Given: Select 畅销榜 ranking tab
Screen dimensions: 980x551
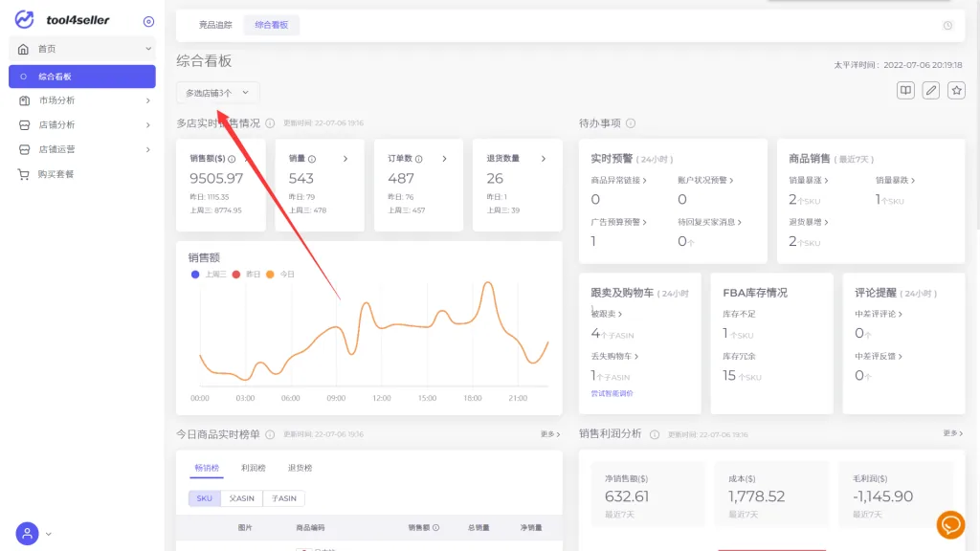Looking at the screenshot, I should pyautogui.click(x=207, y=468).
